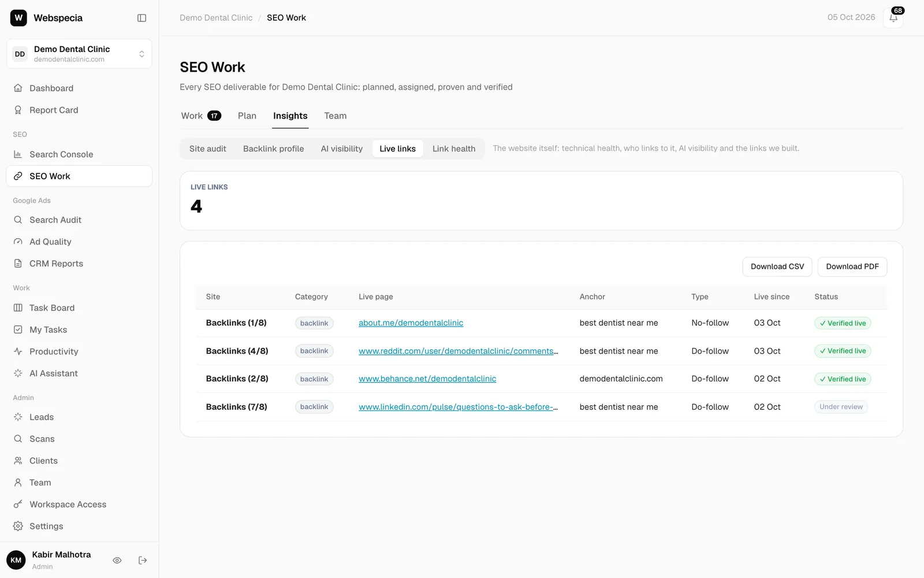Switch to the Work tab

tap(200, 116)
